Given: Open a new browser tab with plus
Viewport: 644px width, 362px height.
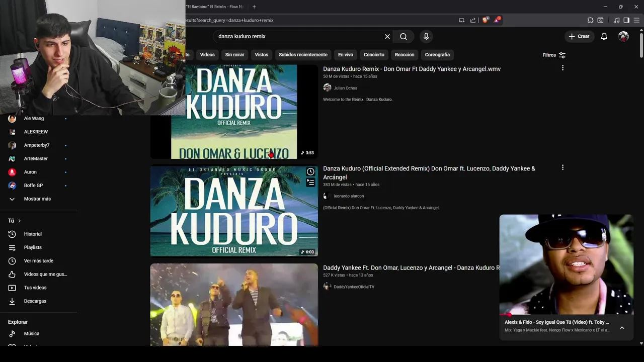Looking at the screenshot, I should point(254,7).
